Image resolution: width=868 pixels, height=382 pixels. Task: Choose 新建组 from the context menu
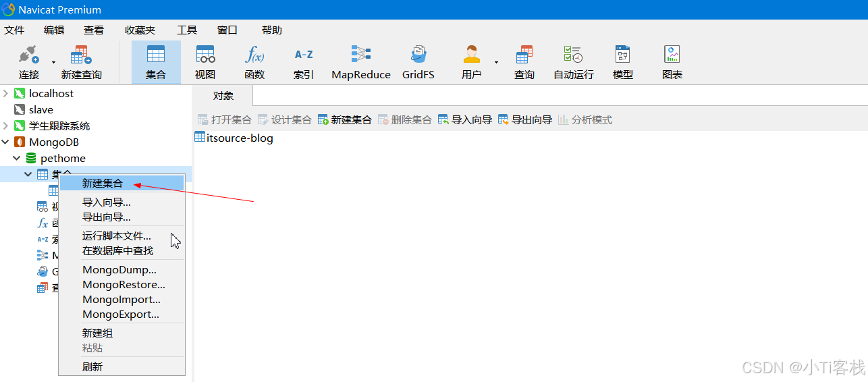click(x=121, y=333)
